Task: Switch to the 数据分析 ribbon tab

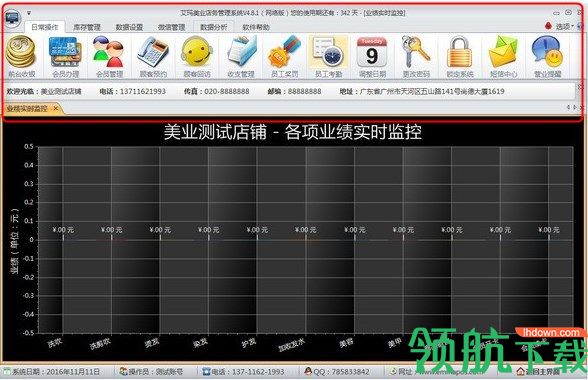Action: coord(214,27)
